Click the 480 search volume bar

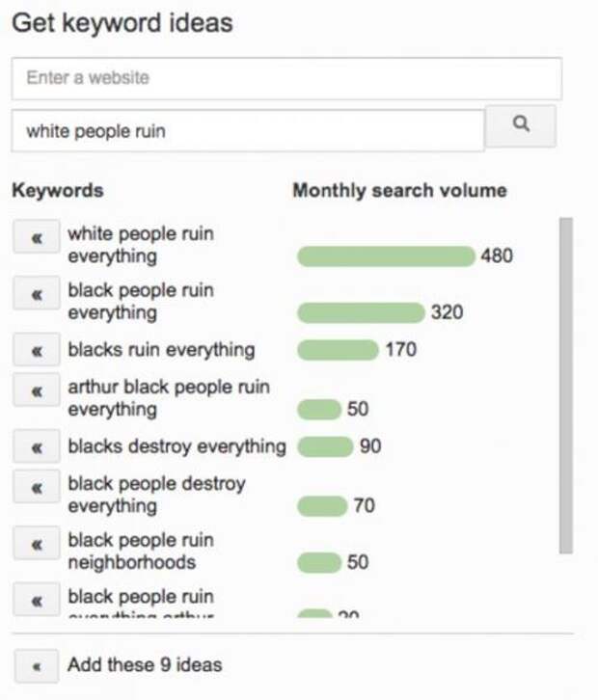click(x=386, y=256)
